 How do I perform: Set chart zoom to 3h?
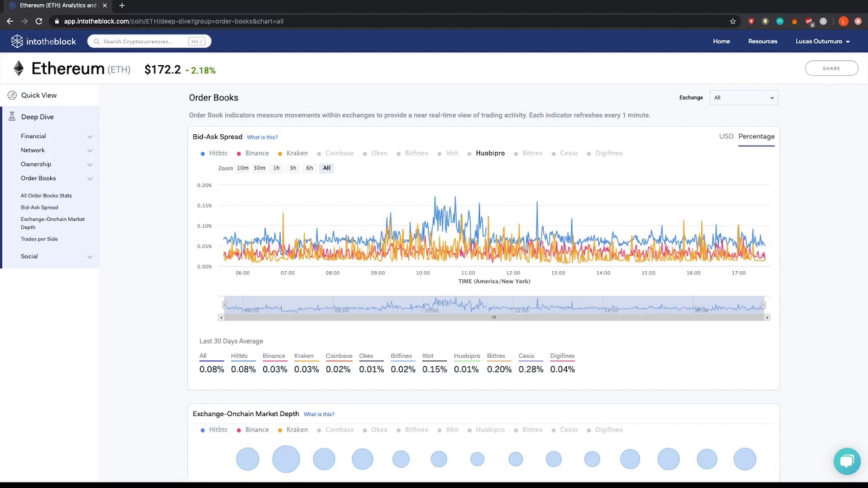293,168
